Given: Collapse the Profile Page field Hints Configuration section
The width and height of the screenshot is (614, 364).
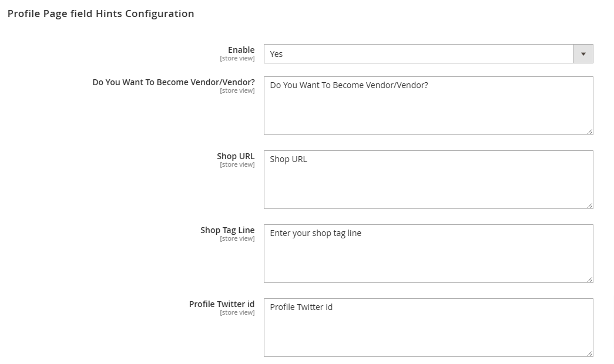Looking at the screenshot, I should tap(100, 14).
